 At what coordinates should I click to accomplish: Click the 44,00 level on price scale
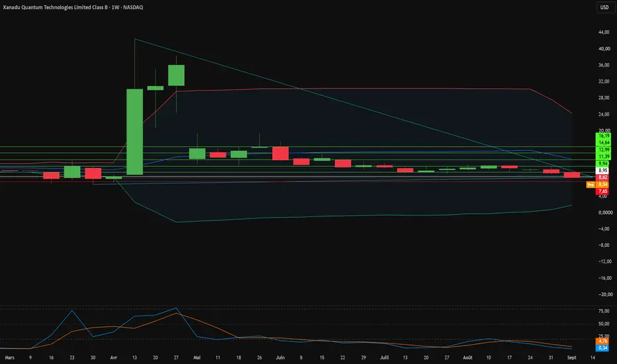(x=604, y=32)
